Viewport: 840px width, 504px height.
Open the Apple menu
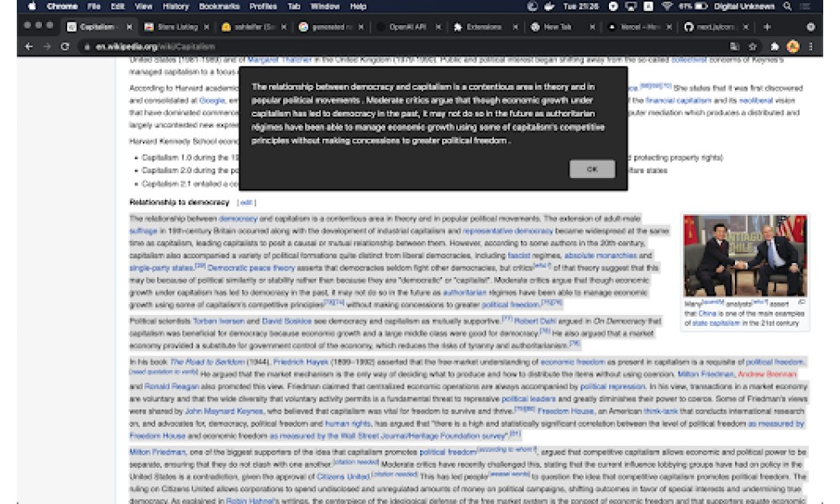pos(32,7)
